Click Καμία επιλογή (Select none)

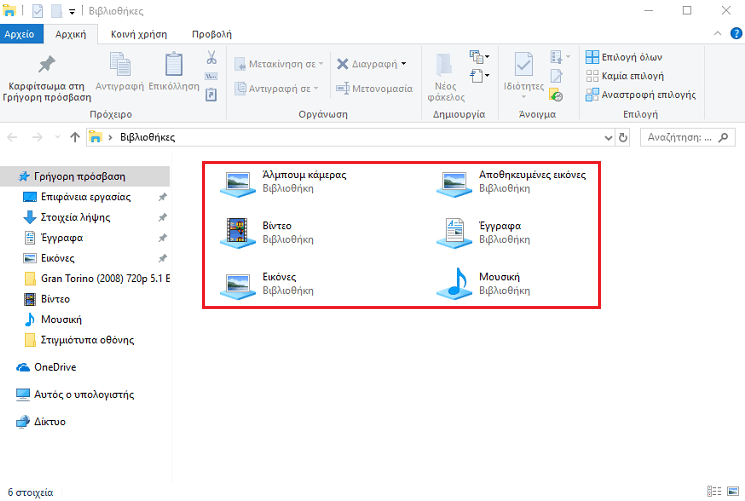point(625,76)
